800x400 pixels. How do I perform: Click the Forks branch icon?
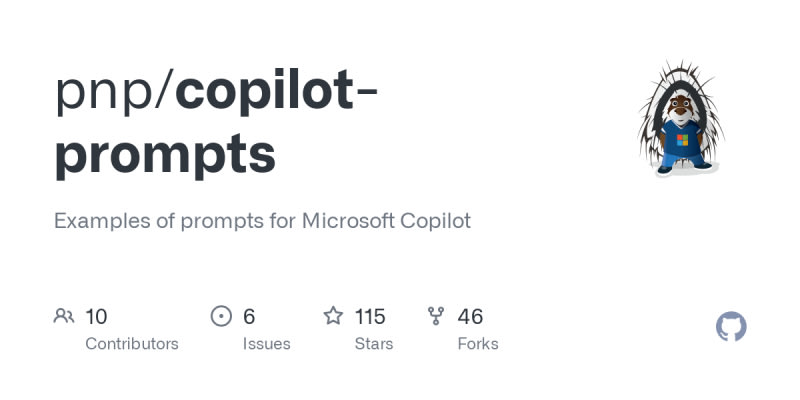(x=436, y=317)
